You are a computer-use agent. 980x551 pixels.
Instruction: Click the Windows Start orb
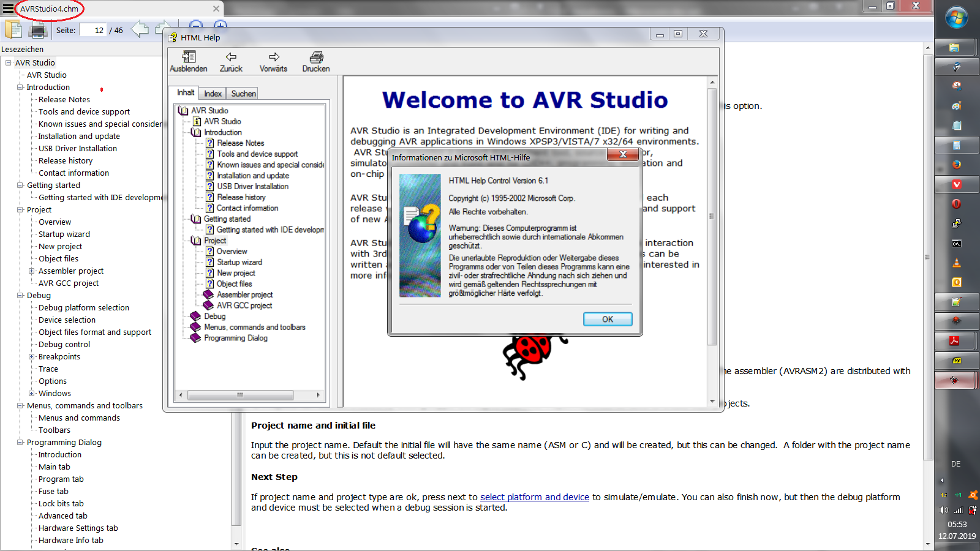tap(956, 18)
